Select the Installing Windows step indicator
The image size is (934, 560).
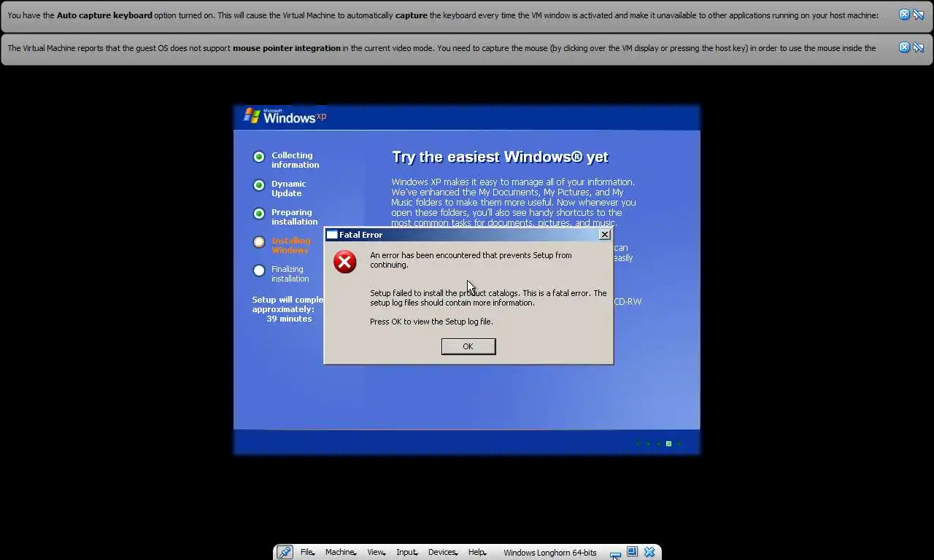tap(259, 242)
